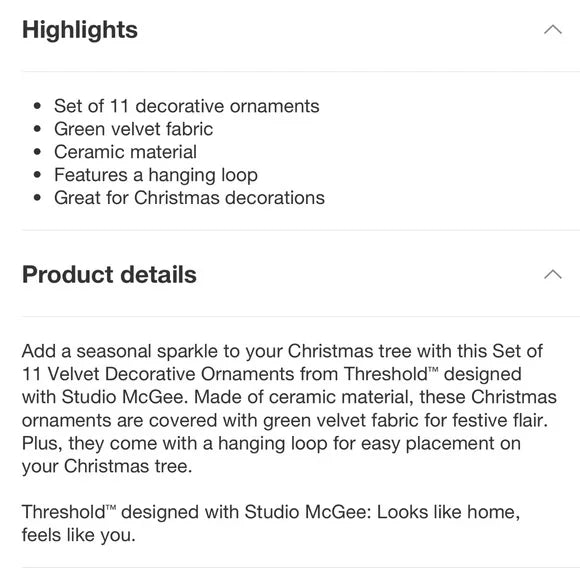Image resolution: width=580 pixels, height=580 pixels.
Task: Collapse the Product details chevron
Action: (553, 274)
